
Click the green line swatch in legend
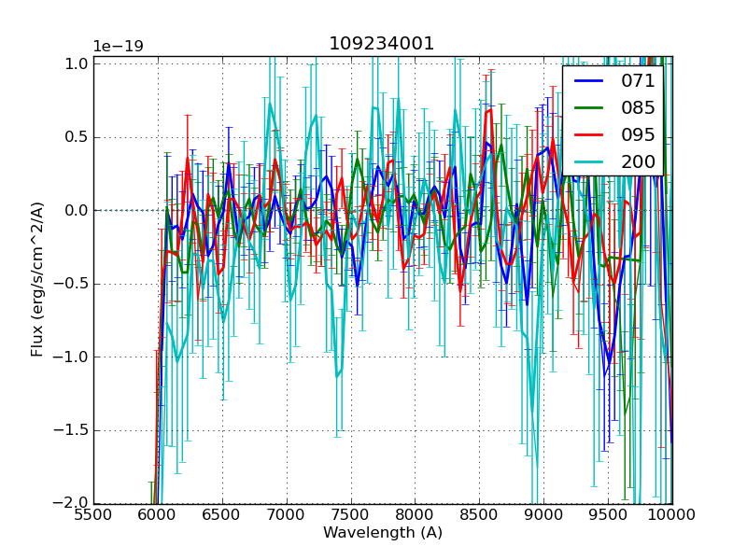(x=588, y=108)
